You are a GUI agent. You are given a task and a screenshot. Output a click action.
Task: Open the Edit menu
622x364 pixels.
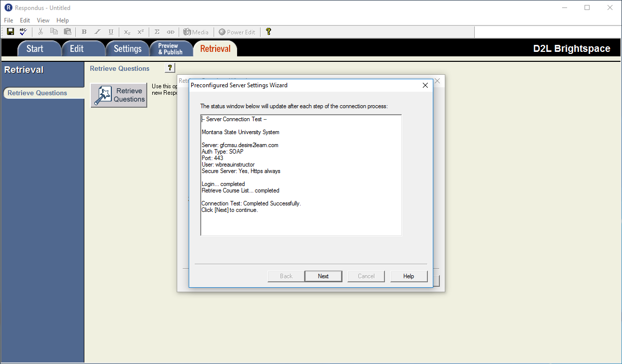(x=25, y=20)
